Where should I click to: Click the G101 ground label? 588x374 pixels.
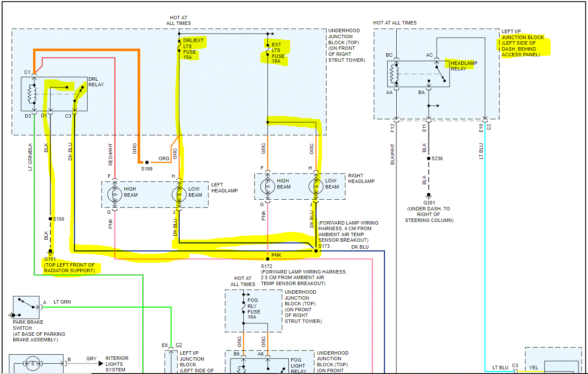click(x=51, y=259)
